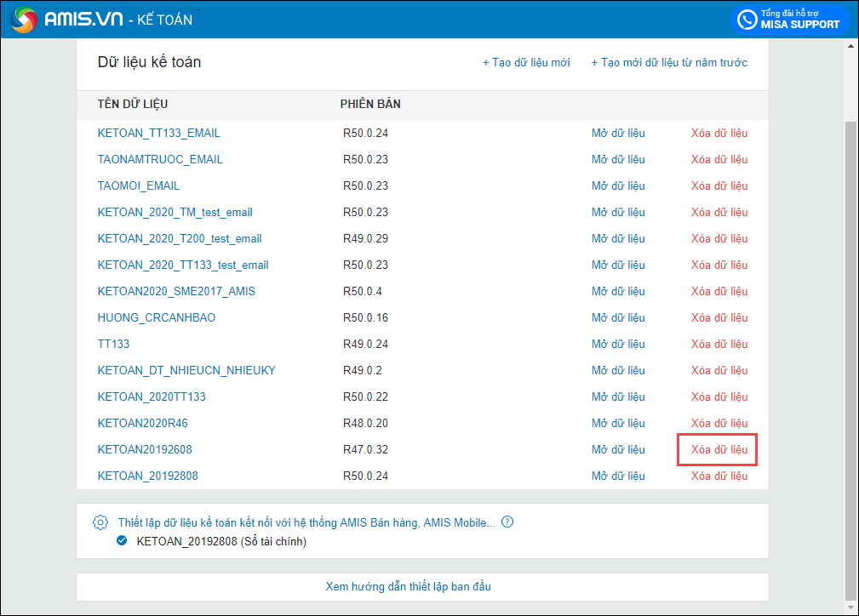Toggle the KETOAN_20192808 connected data checkmark

122,541
